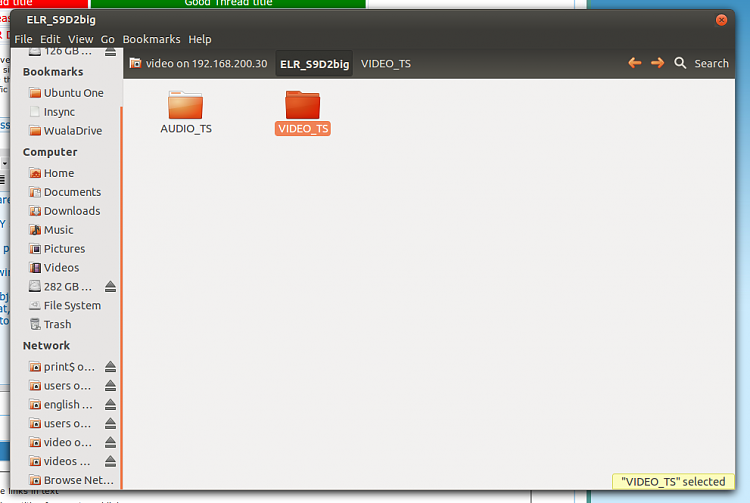Select the VIDEO_TS folder icon

[302, 105]
